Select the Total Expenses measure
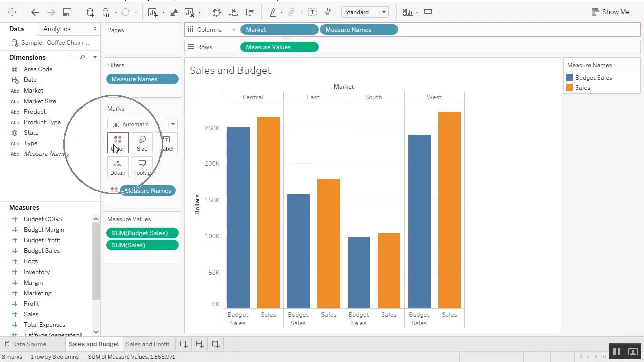Image resolution: width=644 pixels, height=362 pixels. 44,325
